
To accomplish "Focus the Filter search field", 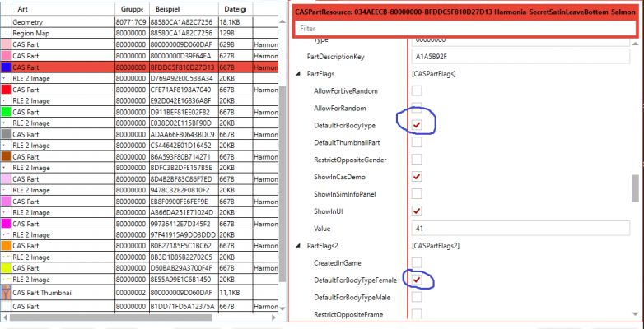I will pos(465,28).
